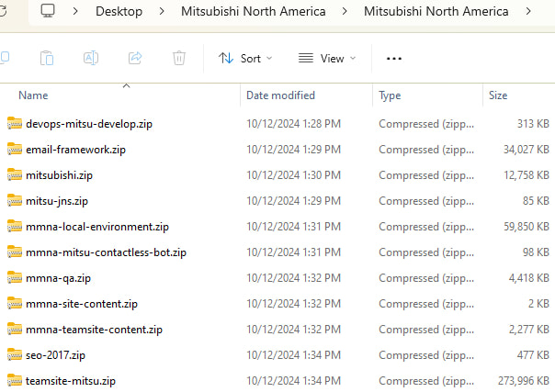Sort by Type column header
Viewport: 555px width, 392px height.
click(x=390, y=95)
